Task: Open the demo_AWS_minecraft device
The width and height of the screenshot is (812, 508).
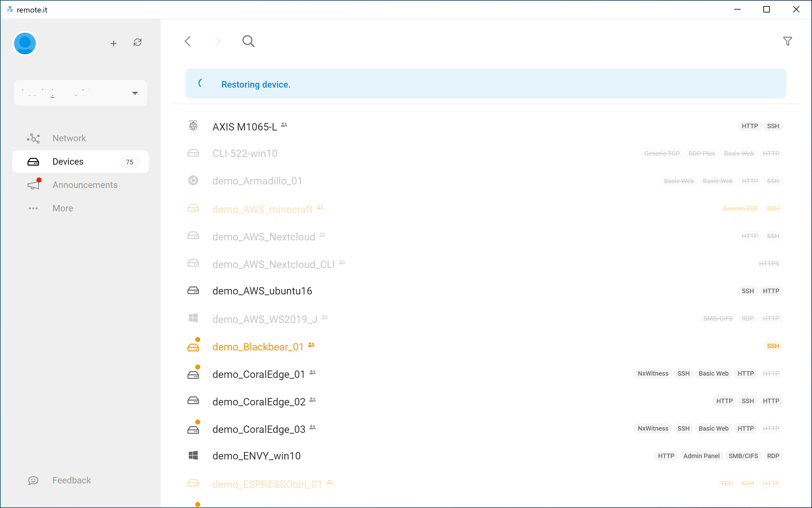Action: 263,209
